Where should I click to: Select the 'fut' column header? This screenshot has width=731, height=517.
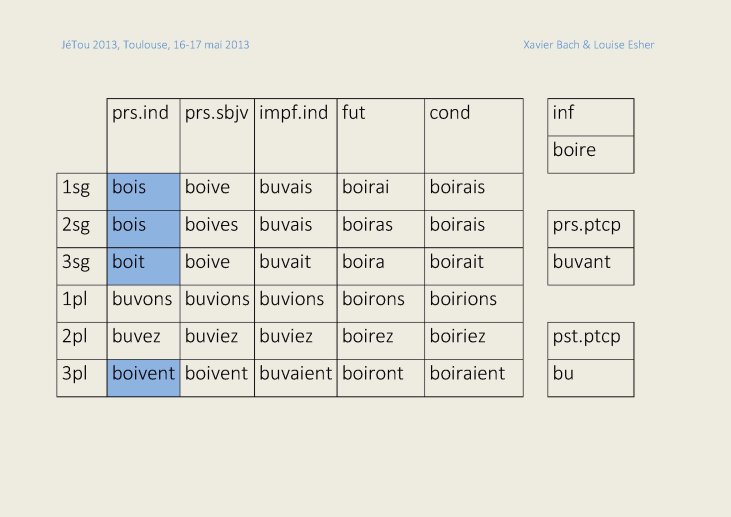(x=381, y=136)
